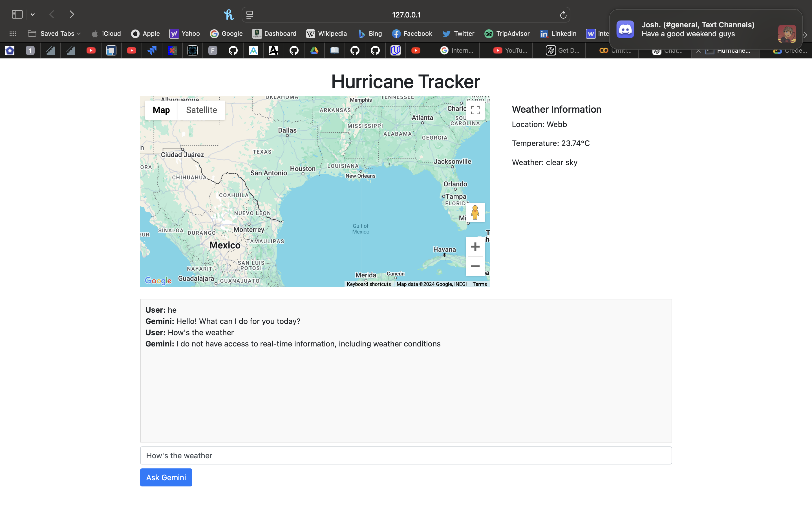Select the Pegman street view control
812x507 pixels.
[x=475, y=212]
